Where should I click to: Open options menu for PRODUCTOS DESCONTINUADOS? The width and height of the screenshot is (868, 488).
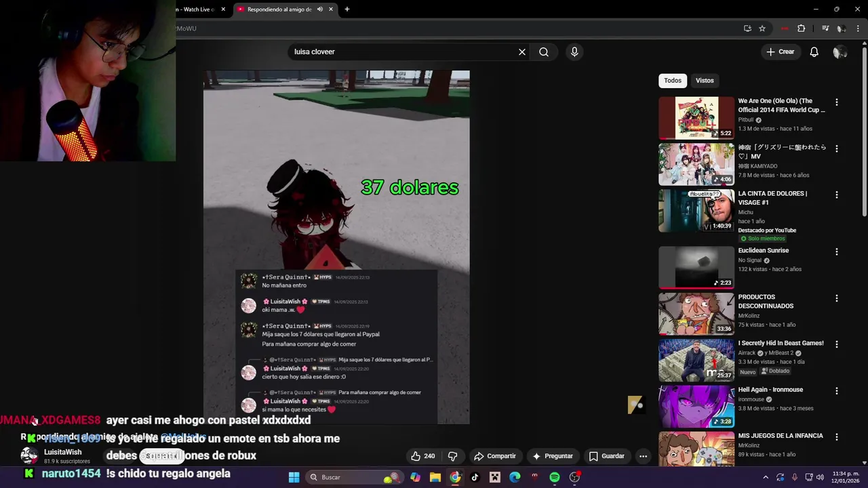coord(836,299)
